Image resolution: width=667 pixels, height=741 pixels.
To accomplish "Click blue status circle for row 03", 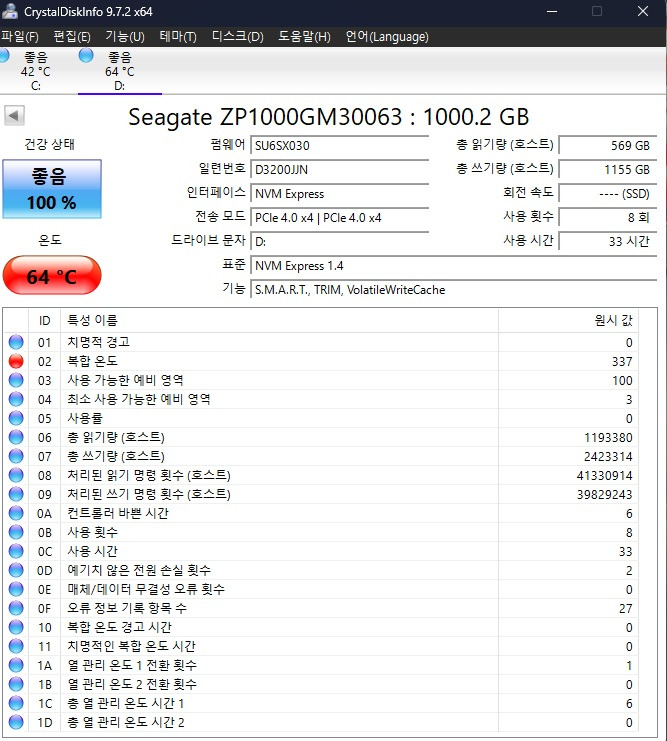I will pyautogui.click(x=16, y=380).
